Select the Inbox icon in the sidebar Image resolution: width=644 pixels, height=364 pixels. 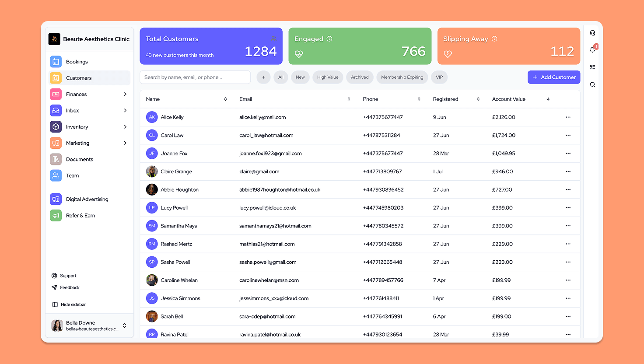click(x=56, y=110)
